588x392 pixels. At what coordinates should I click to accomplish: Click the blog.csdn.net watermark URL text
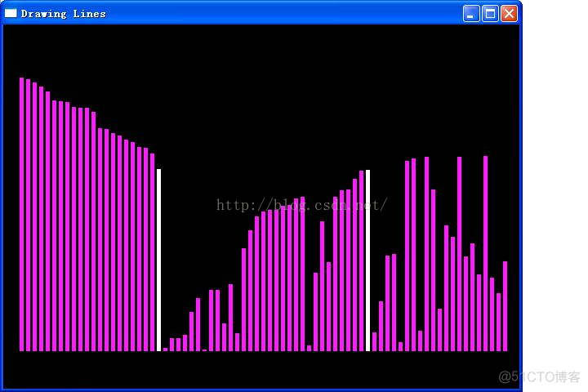tap(301, 205)
